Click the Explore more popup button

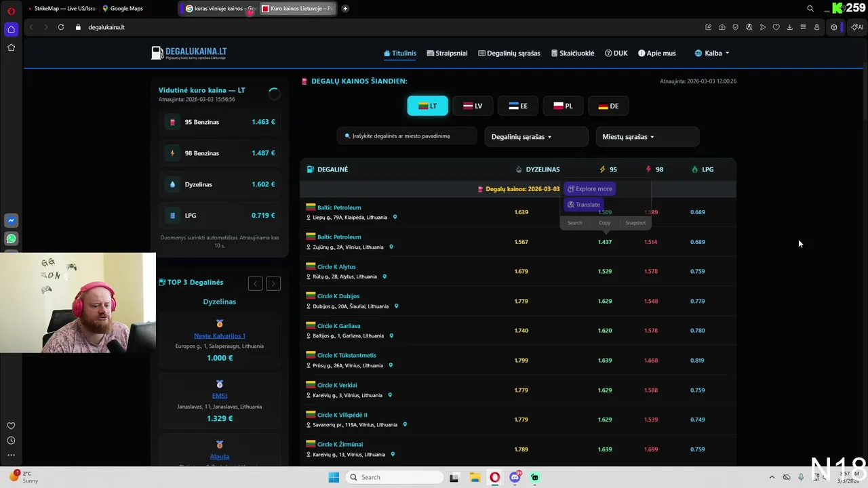pos(590,189)
